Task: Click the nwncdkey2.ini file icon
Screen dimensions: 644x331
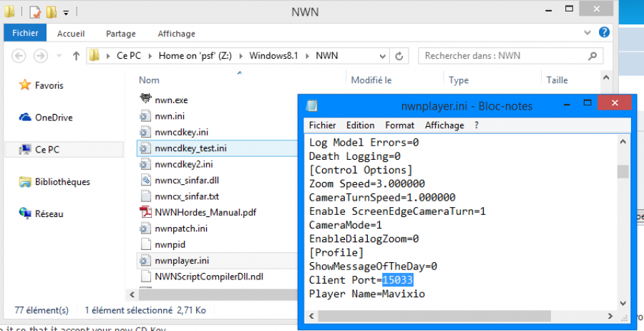Action: tap(145, 164)
